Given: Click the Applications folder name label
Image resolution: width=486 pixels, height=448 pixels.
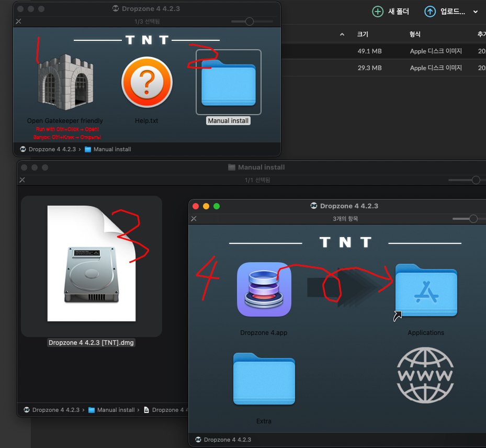Looking at the screenshot, I should 426,333.
